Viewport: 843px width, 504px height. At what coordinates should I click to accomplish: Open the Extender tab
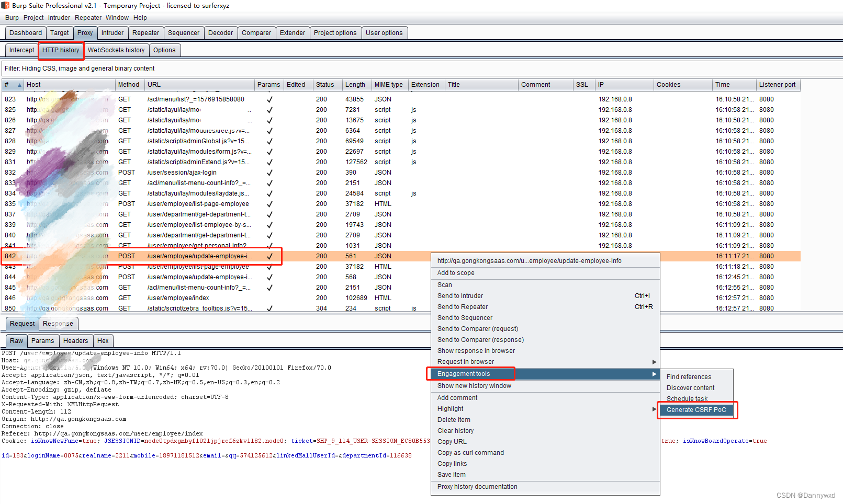click(x=293, y=33)
